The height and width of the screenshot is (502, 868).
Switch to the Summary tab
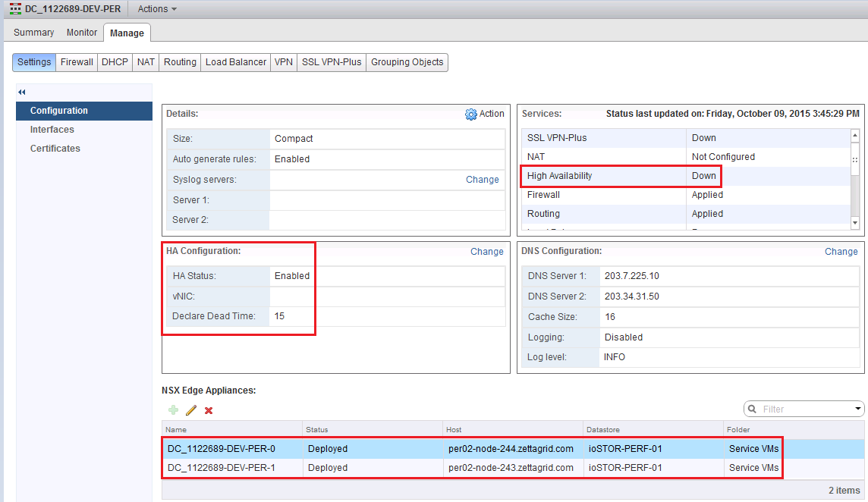click(x=34, y=32)
